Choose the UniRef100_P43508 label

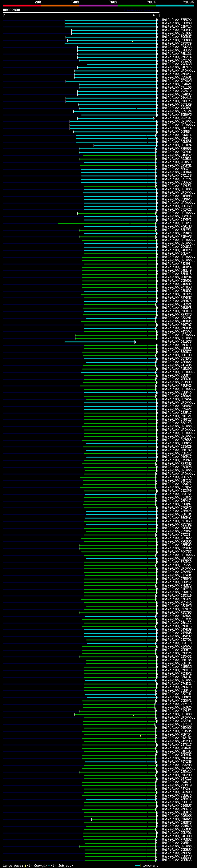(177, 332)
